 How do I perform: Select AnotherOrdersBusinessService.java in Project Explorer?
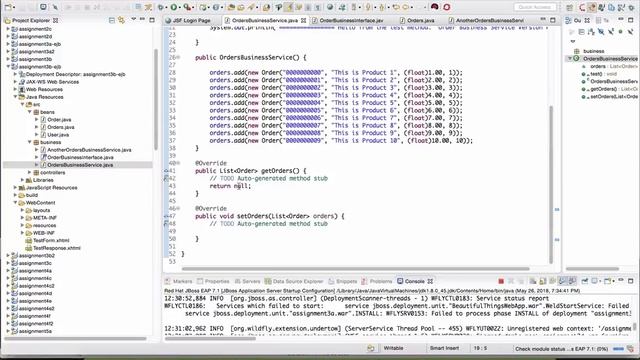(x=89, y=150)
